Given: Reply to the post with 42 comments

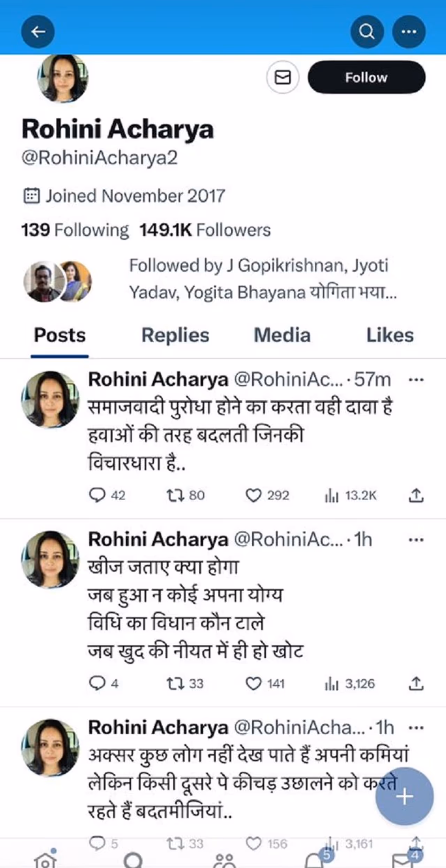Looking at the screenshot, I should [x=97, y=495].
